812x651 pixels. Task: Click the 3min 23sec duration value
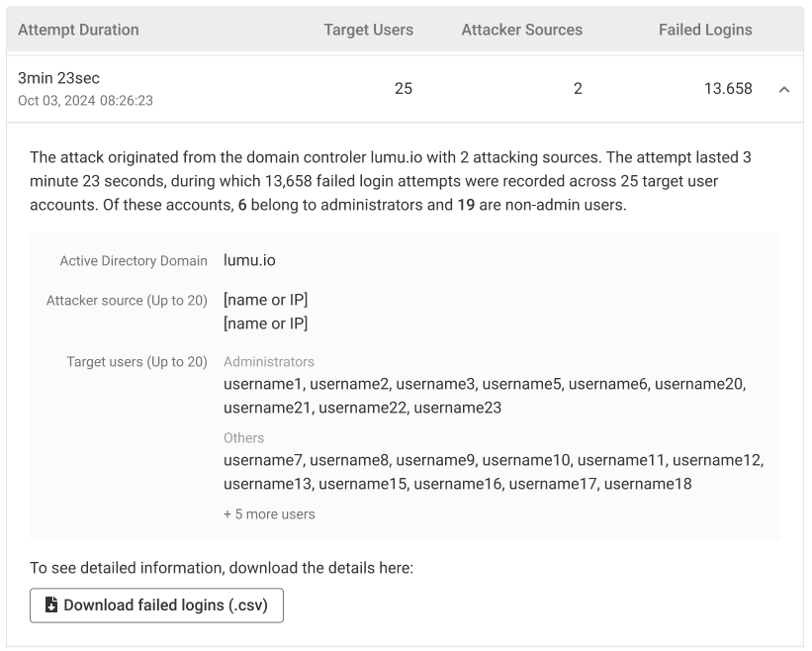58,78
